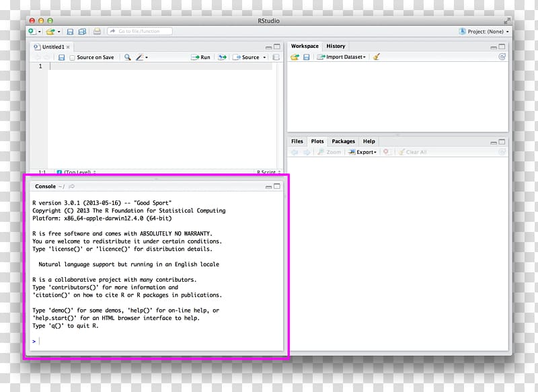Image resolution: width=538 pixels, height=392 pixels.
Task: Close the Untitled1 tab
Action: [x=68, y=47]
